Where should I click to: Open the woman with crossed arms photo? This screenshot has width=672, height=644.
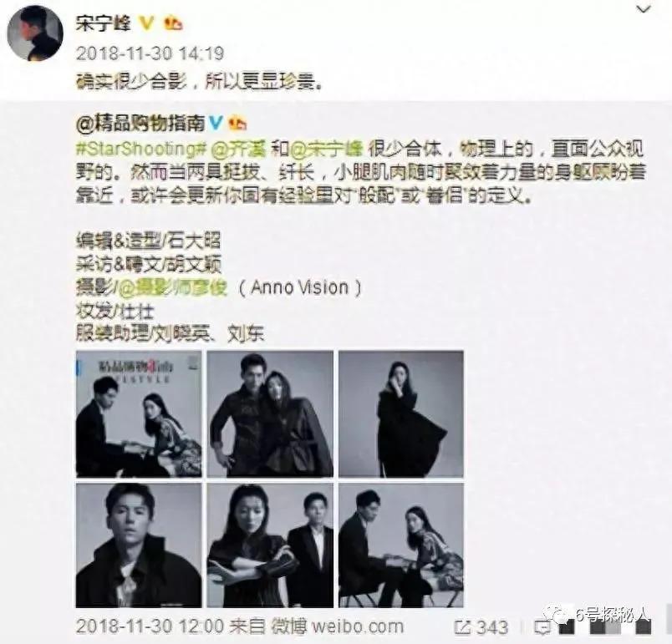point(270,545)
